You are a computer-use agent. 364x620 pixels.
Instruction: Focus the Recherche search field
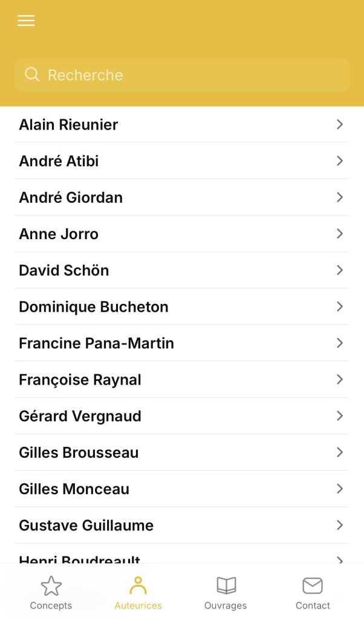(x=193, y=74)
